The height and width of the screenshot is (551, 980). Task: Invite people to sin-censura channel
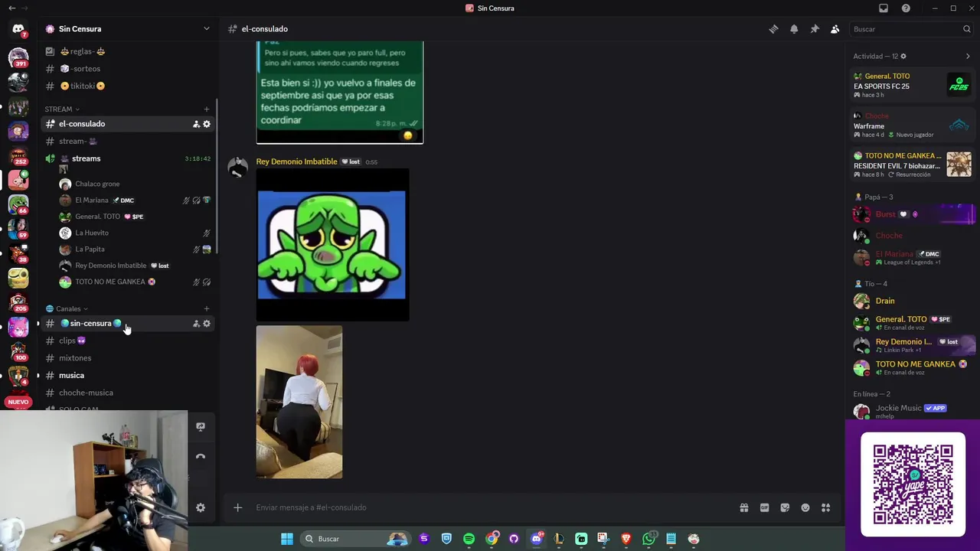[x=196, y=324]
